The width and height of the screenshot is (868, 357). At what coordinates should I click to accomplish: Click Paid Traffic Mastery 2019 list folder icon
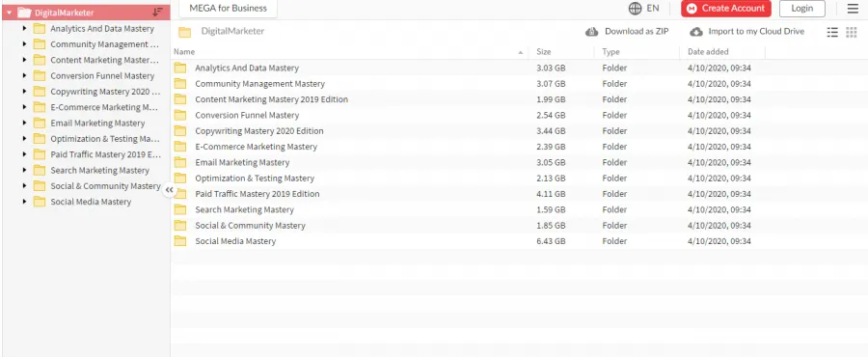(180, 194)
